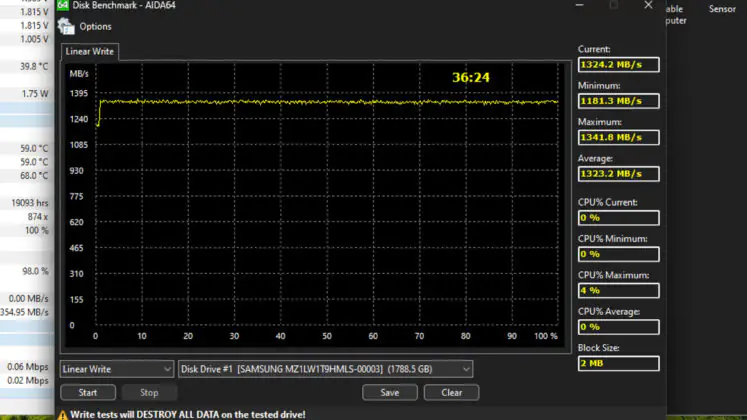This screenshot has height=420, width=747.
Task: Click the Current speed field 1324.2 MB/s
Action: 618,65
